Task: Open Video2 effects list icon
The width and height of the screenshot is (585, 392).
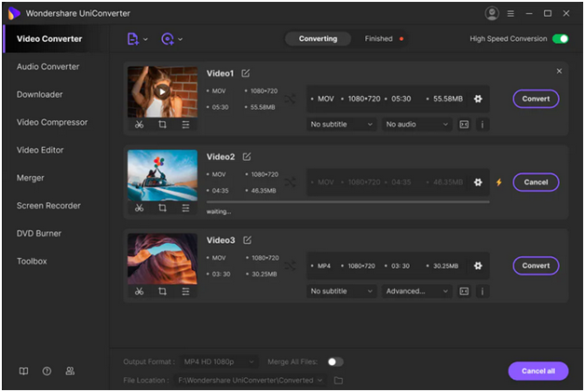Action: click(x=185, y=209)
